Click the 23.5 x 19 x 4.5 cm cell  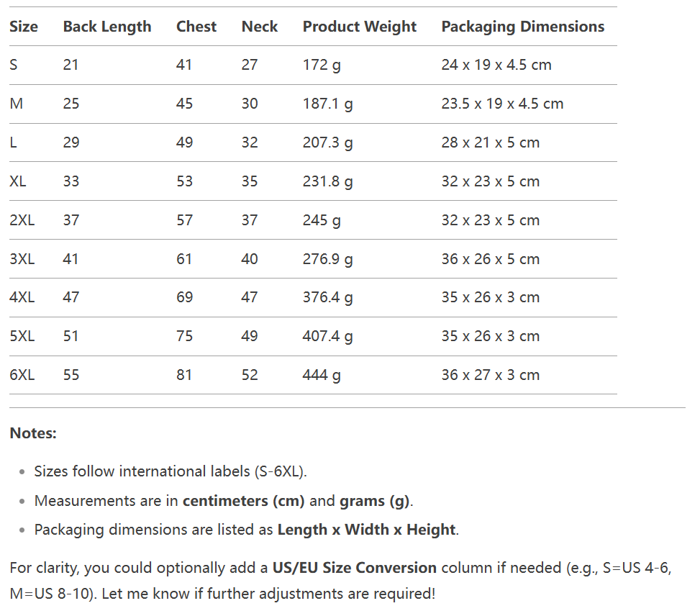[502, 104]
